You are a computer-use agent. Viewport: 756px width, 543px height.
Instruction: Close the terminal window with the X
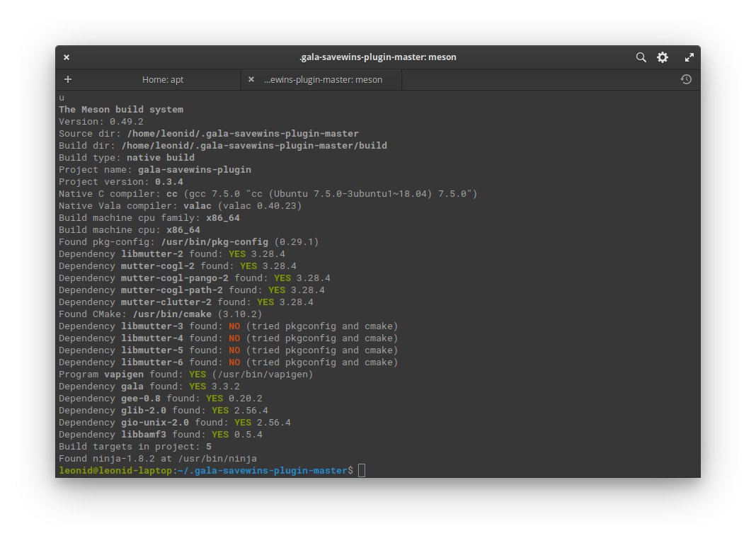coord(67,57)
